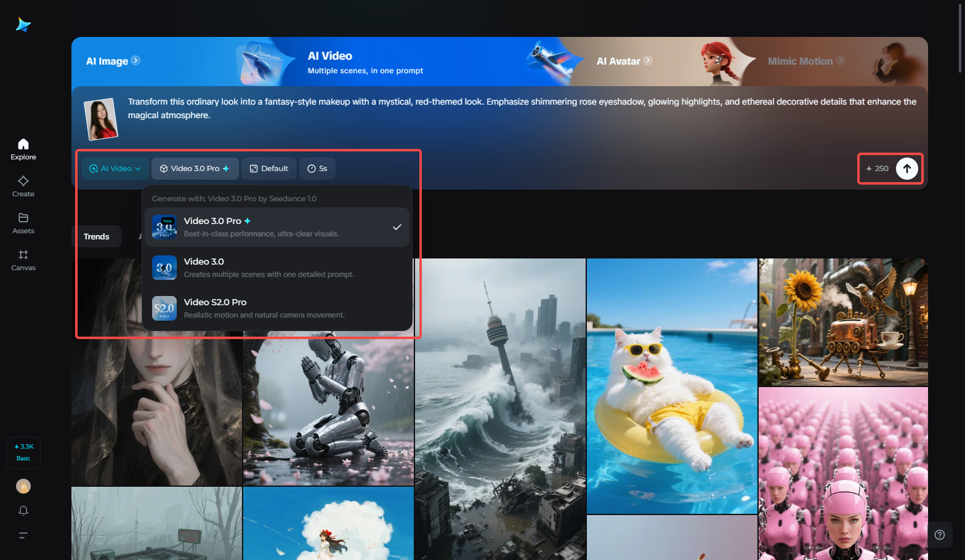The width and height of the screenshot is (965, 560).
Task: Open the sidebar menu icon below the bell
Action: click(23, 535)
